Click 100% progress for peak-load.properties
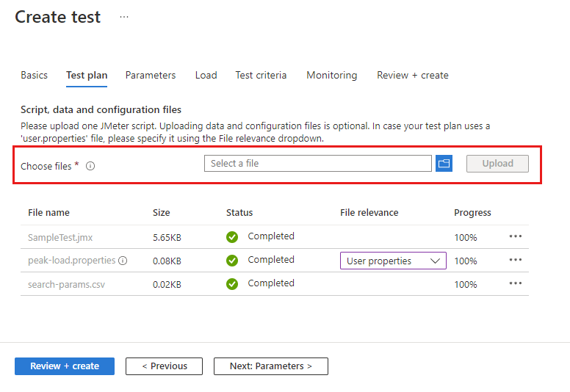This screenshot has height=392, width=570. [466, 261]
